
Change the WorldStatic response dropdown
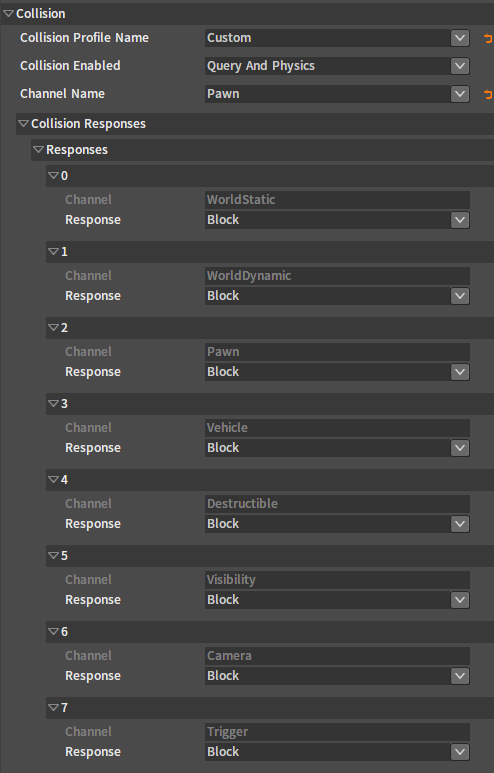tap(337, 220)
